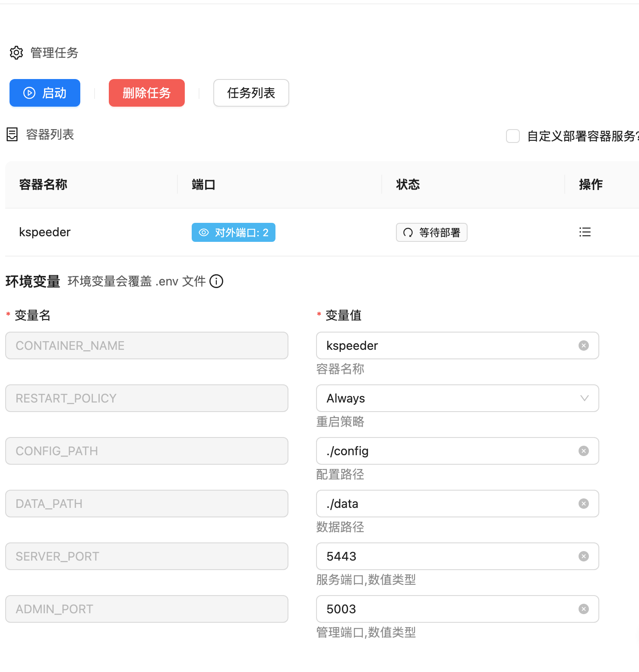This screenshot has height=672, width=639.
Task: Click inside the DATA_PATH value field
Action: (432, 504)
